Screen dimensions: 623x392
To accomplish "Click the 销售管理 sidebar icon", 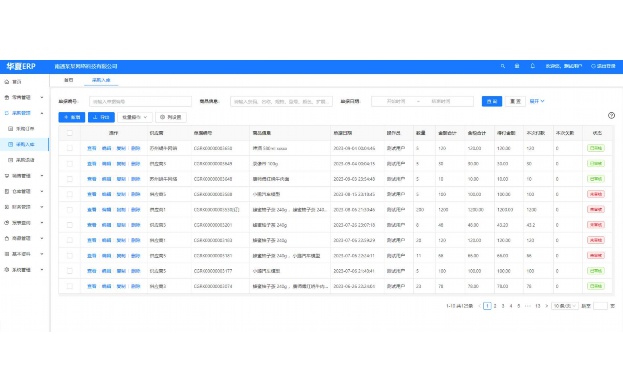I will pyautogui.click(x=7, y=176).
